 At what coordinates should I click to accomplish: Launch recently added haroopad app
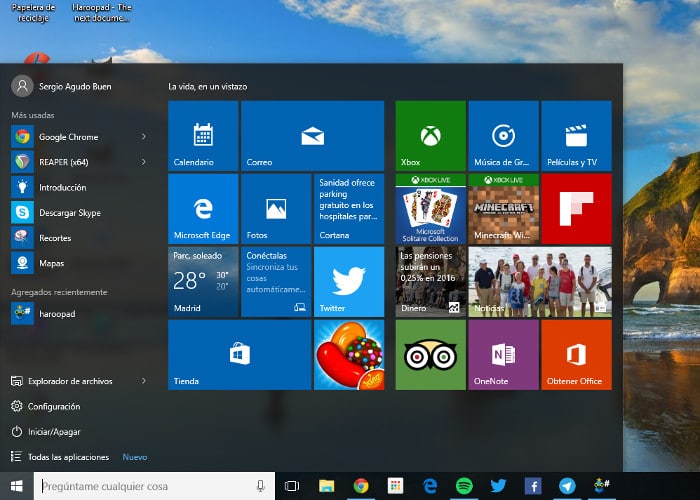pyautogui.click(x=80, y=314)
